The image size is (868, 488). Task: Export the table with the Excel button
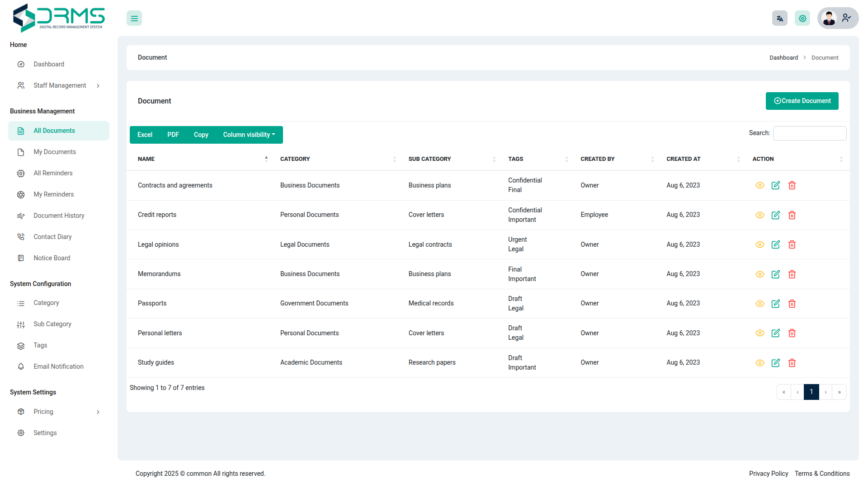coord(145,135)
